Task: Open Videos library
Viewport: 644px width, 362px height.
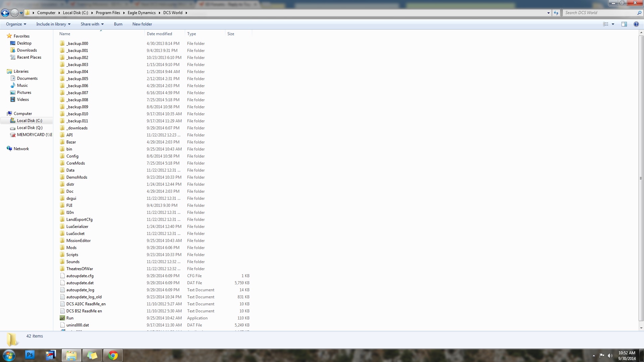Action: point(23,100)
